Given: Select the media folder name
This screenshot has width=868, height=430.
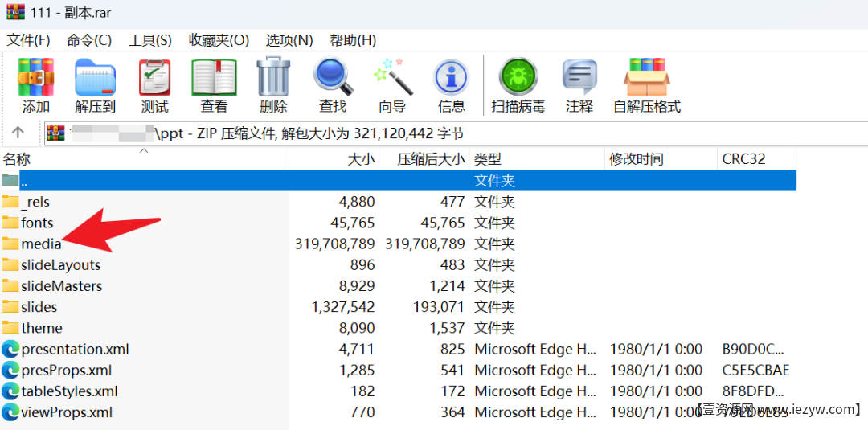Looking at the screenshot, I should tap(41, 244).
